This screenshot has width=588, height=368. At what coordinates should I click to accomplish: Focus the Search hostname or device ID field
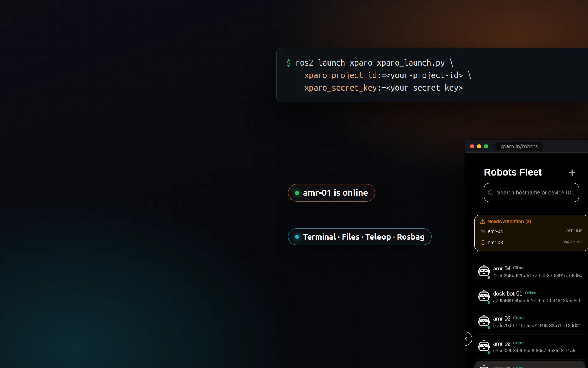coord(531,192)
